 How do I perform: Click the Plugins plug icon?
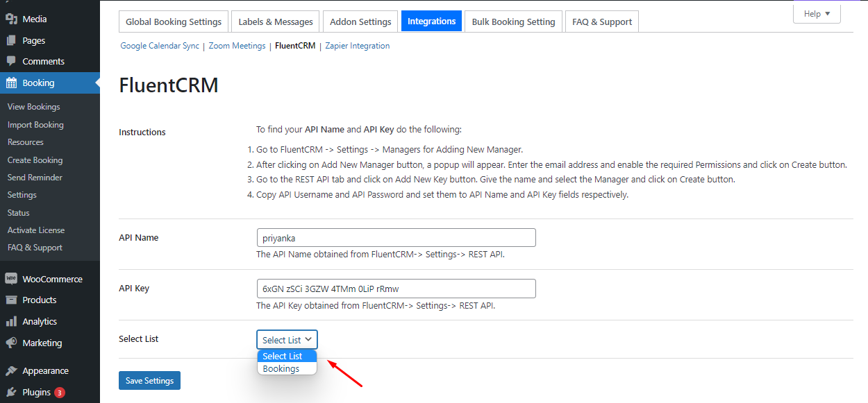click(x=11, y=392)
